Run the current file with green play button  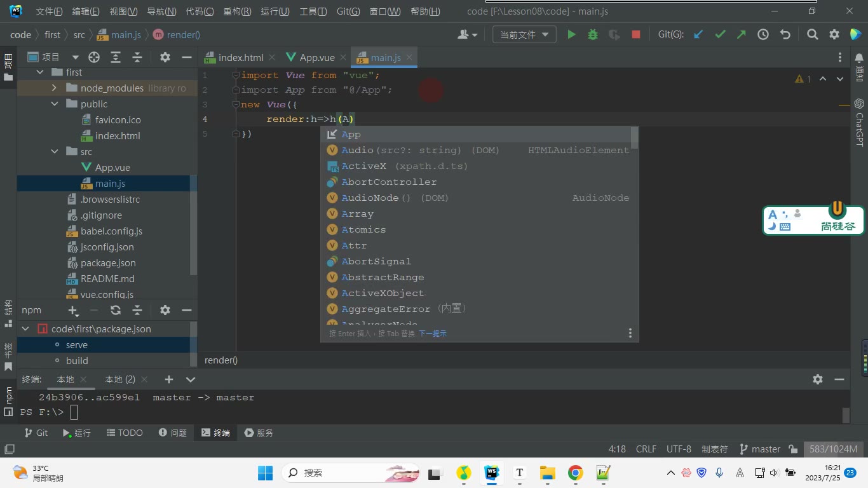point(571,35)
